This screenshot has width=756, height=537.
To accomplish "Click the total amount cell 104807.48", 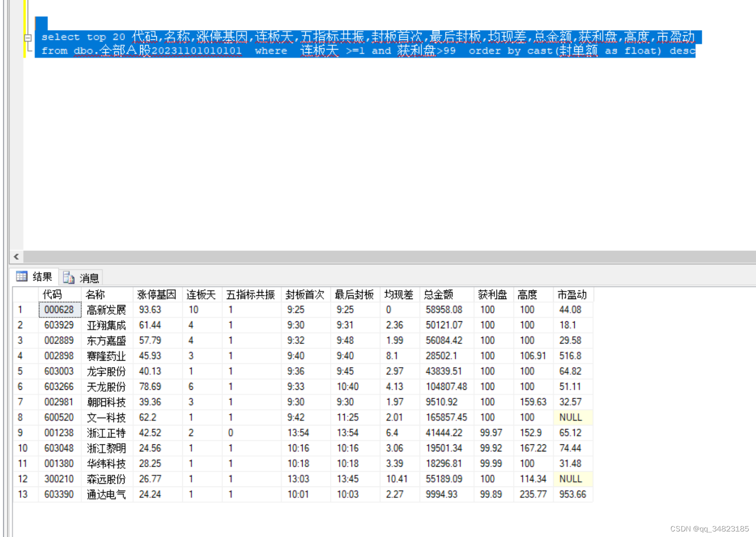I will click(446, 387).
